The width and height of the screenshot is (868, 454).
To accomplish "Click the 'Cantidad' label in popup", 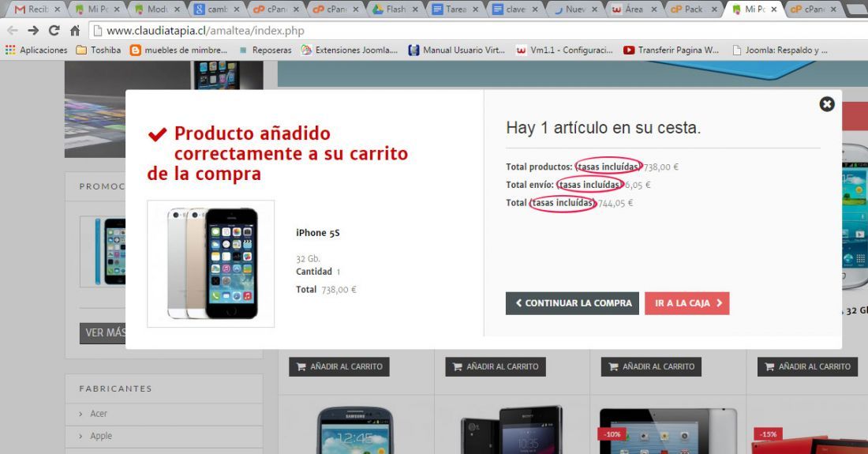I will [x=314, y=272].
